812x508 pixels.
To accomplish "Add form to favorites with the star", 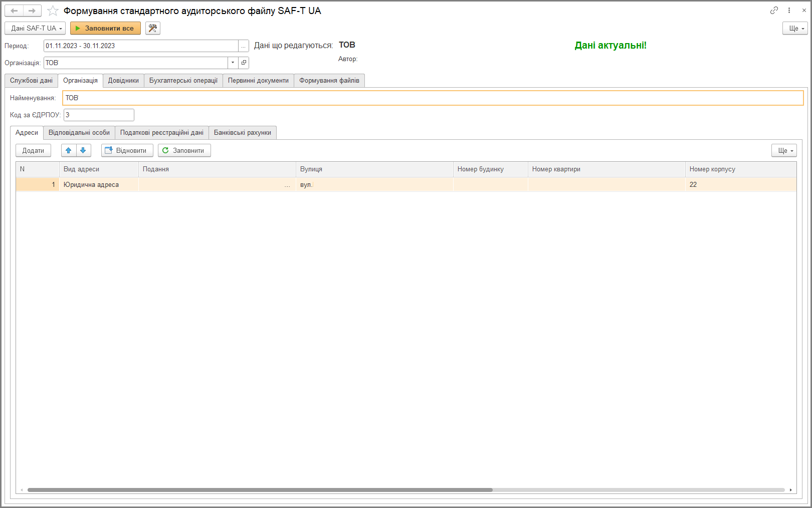I will [x=53, y=11].
